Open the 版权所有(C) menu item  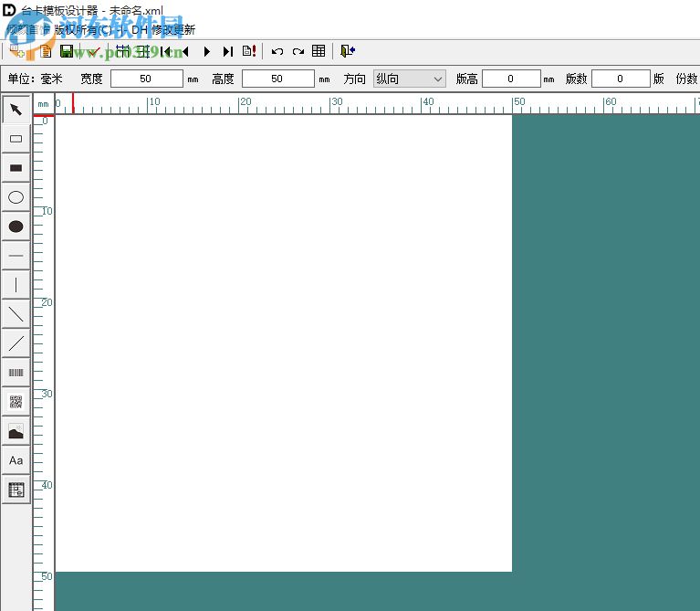(83, 30)
